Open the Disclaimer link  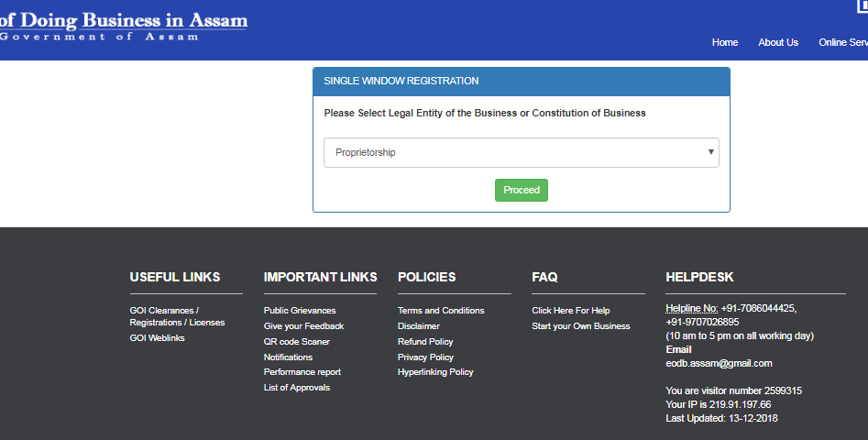(418, 326)
